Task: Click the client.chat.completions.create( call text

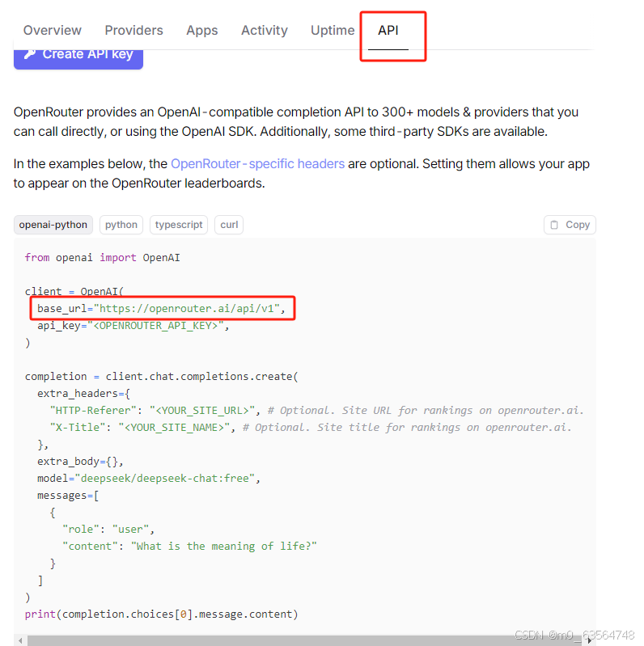Action: pyautogui.click(x=201, y=377)
